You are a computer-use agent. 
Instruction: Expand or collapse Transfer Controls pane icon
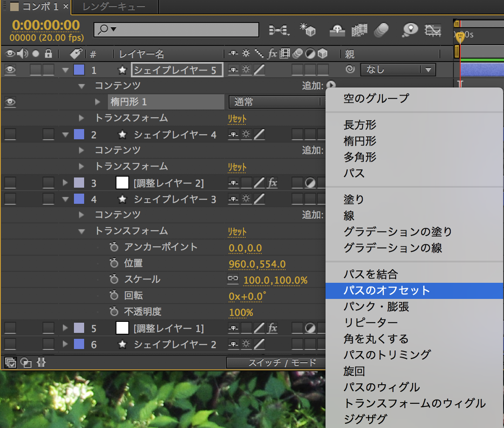[26, 363]
